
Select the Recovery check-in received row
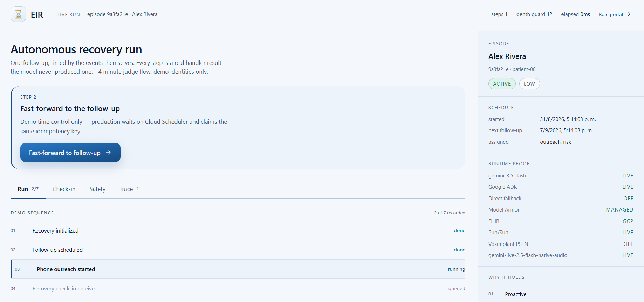[238, 288]
